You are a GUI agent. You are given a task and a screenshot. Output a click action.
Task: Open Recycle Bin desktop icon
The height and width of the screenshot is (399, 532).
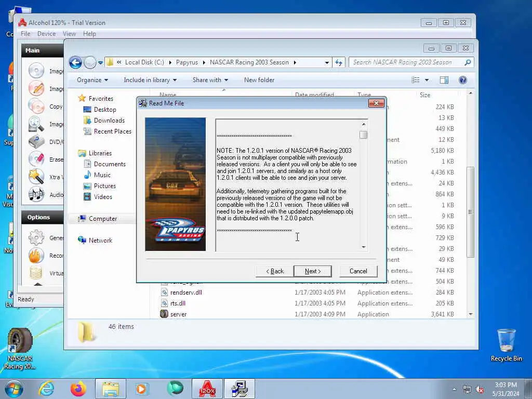(x=506, y=345)
